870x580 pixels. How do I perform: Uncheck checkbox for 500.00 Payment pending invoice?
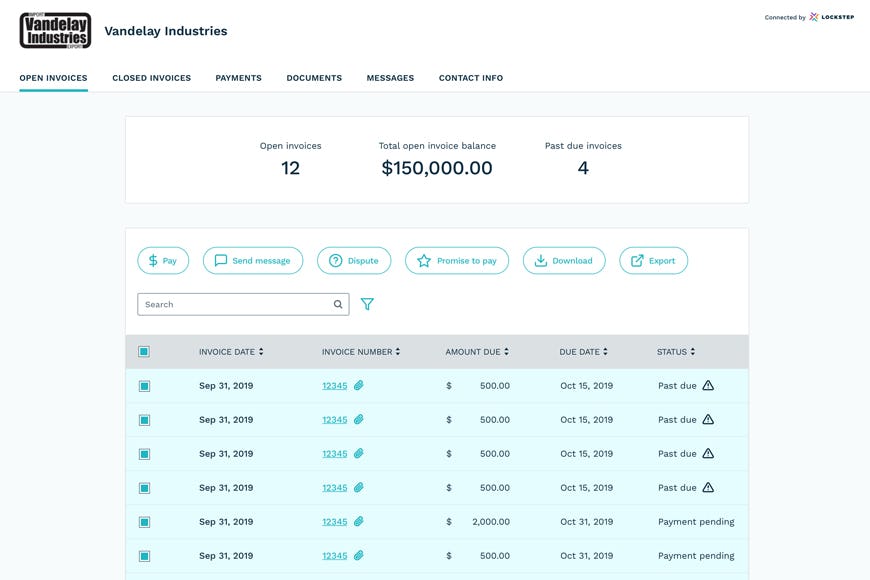pos(144,556)
